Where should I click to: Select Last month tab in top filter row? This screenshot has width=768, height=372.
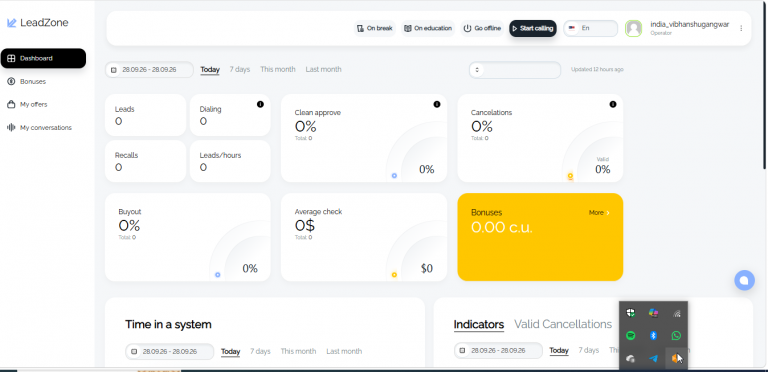[x=323, y=70]
